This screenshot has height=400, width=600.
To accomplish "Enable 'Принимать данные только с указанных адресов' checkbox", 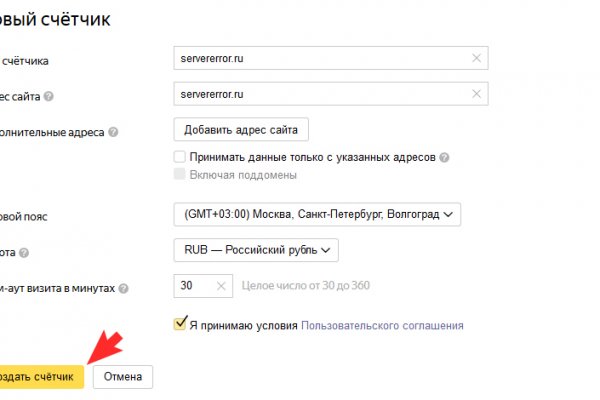I will pyautogui.click(x=180, y=157).
